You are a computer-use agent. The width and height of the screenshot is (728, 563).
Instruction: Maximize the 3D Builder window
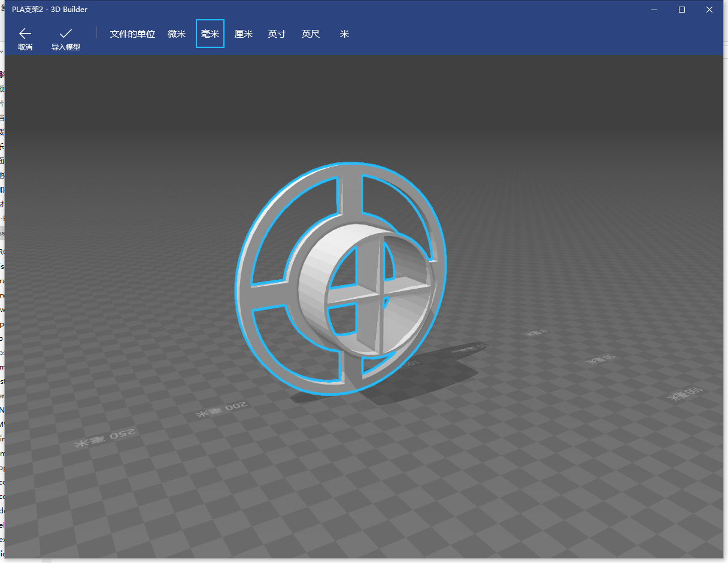tap(682, 10)
